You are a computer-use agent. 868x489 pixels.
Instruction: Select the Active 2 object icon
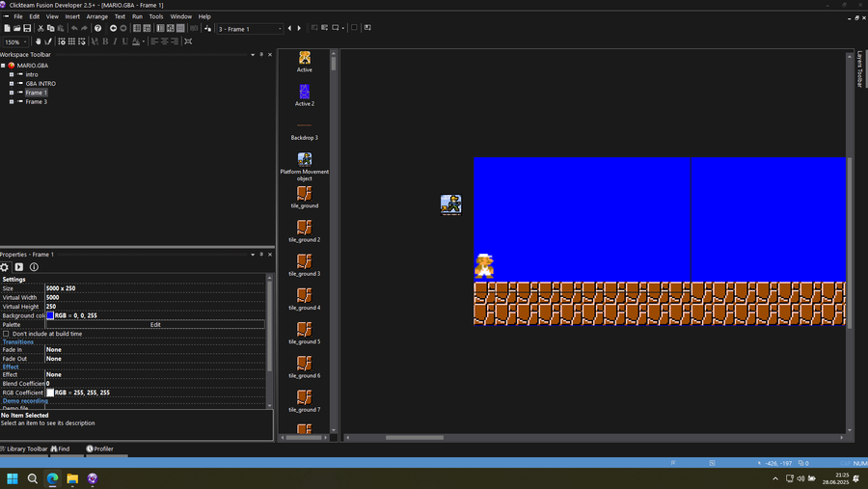coord(305,92)
